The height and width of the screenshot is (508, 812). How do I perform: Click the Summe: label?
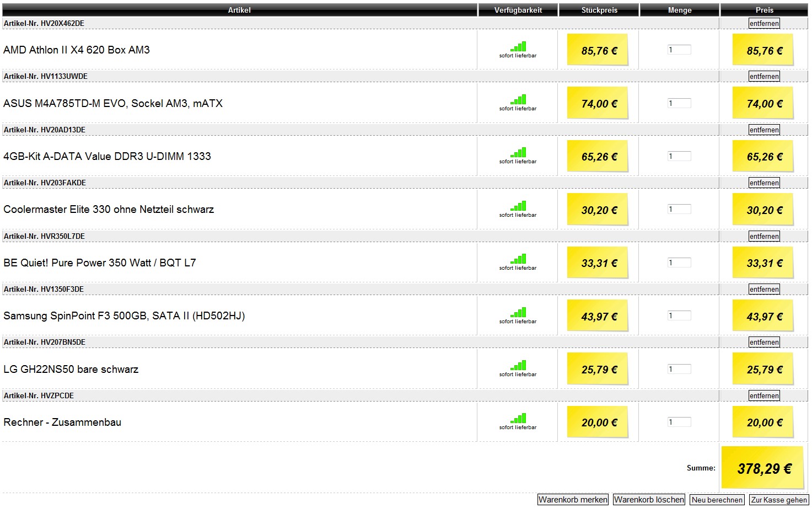pos(701,468)
